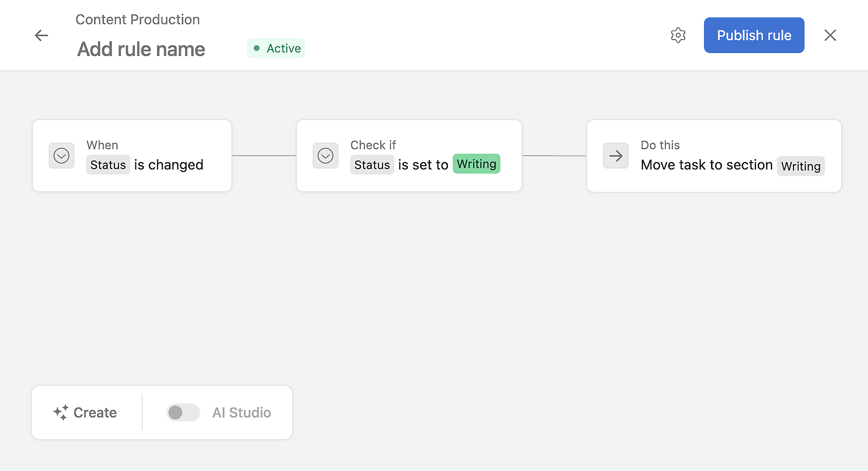This screenshot has height=471, width=868.
Task: Open the Content Production breadcrumb
Action: (x=137, y=19)
